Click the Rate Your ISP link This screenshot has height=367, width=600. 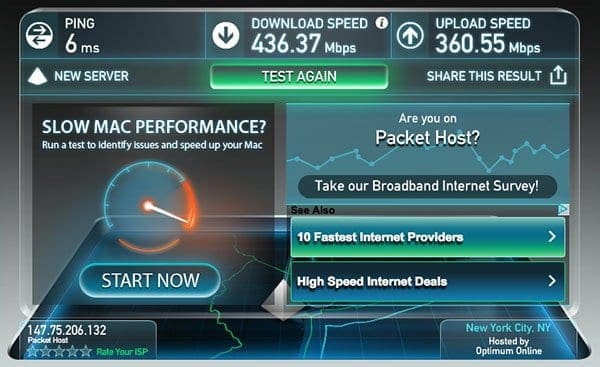122,352
